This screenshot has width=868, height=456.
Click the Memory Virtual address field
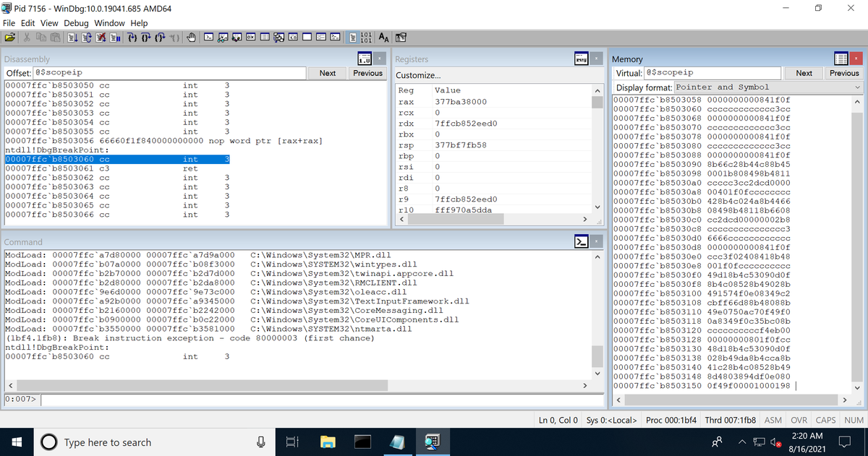click(x=713, y=73)
